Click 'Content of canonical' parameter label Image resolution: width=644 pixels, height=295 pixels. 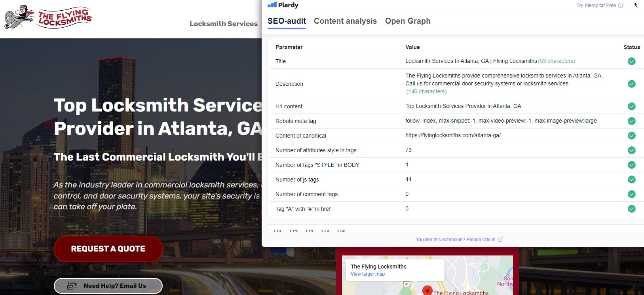click(x=301, y=136)
